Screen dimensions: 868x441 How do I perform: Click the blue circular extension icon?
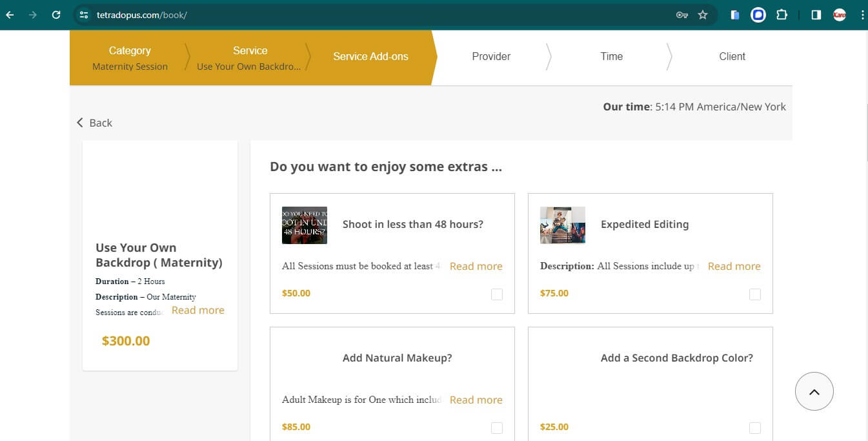(758, 14)
